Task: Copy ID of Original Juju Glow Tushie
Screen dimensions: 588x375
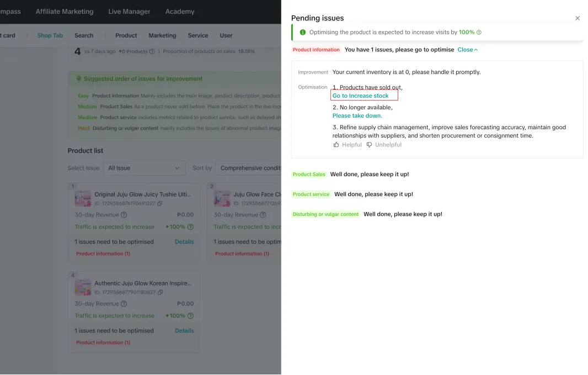Action: pos(160,203)
